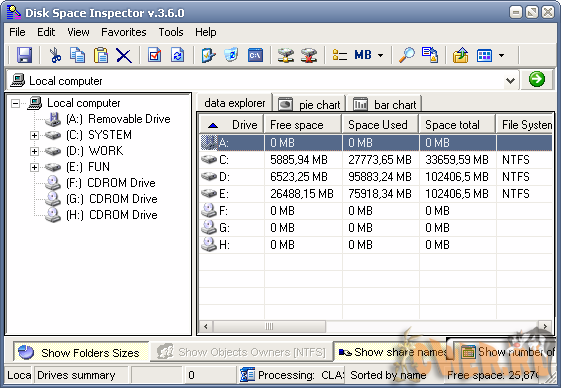Expand the (C:) SYSTEM drive node
Image resolution: width=561 pixels, height=388 pixels.
[x=34, y=135]
